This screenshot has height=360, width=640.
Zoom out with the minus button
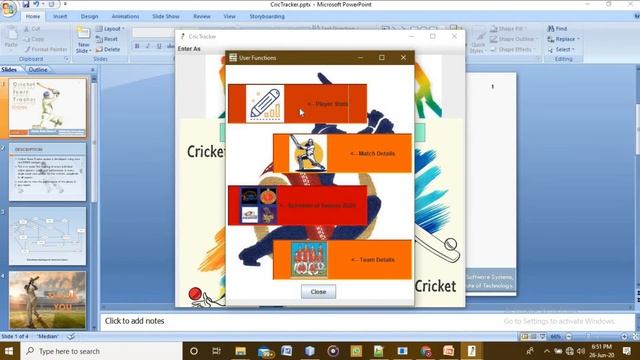tap(569, 337)
